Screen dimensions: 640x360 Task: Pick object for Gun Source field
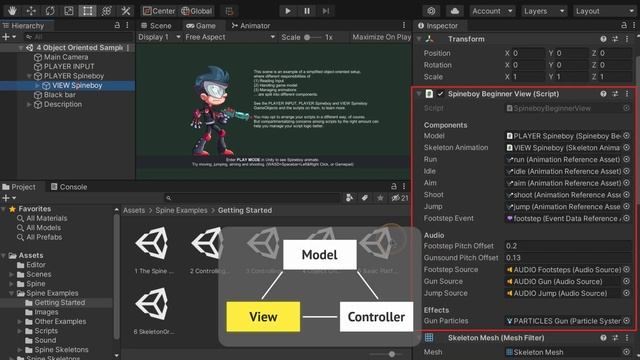(627, 281)
